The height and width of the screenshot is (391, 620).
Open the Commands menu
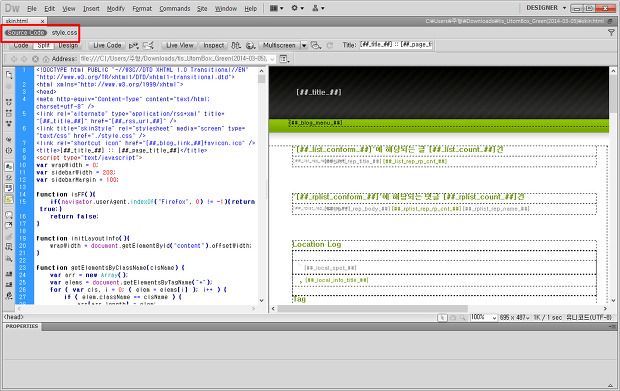tap(175, 8)
